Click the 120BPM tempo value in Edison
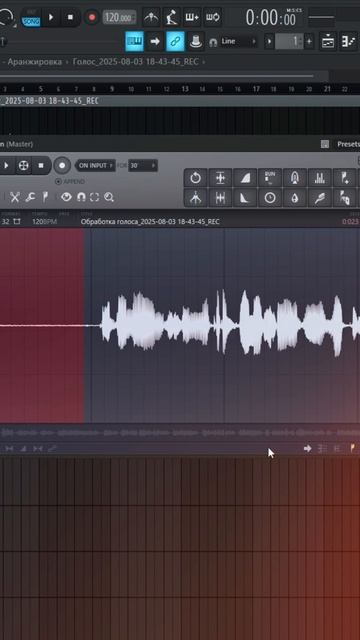360x640 pixels. point(44,222)
